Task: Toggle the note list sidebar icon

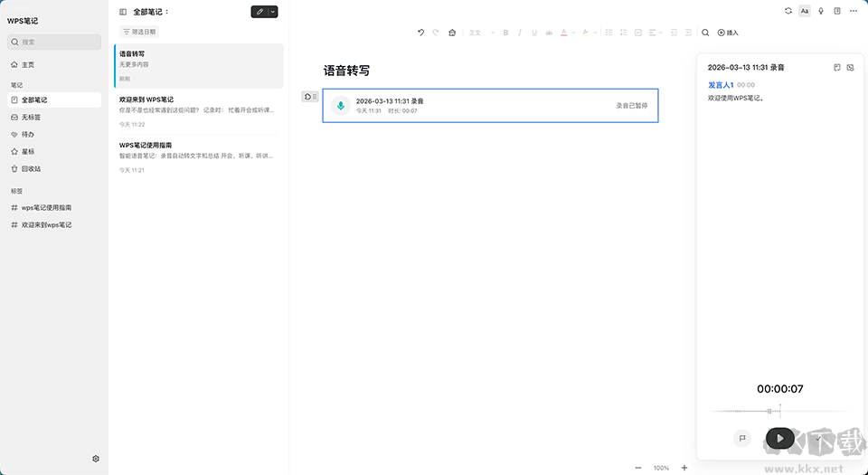Action: [x=123, y=12]
